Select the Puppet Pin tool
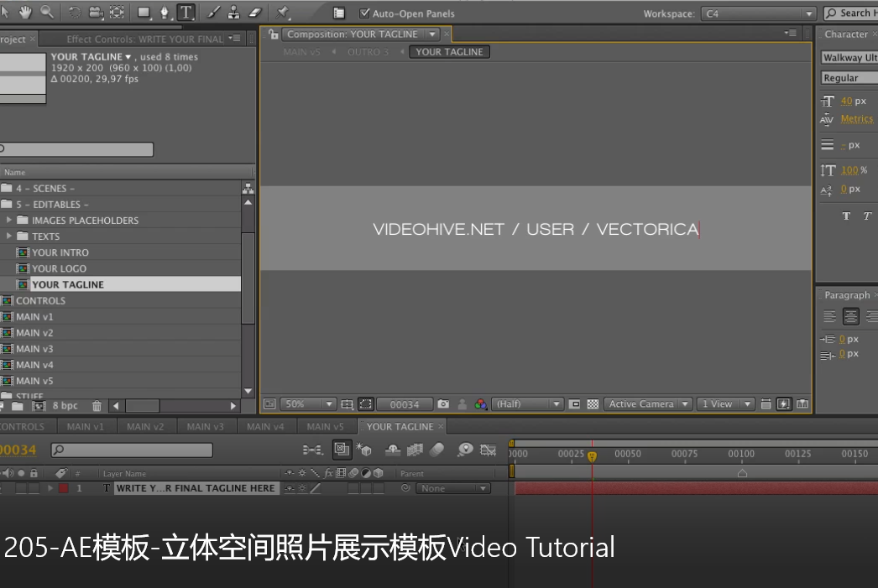Screen dimensions: 878x588 pos(282,13)
